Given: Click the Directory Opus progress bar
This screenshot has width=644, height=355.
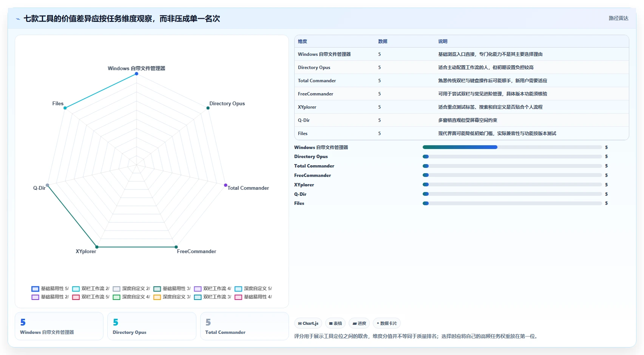Looking at the screenshot, I should click(512, 157).
